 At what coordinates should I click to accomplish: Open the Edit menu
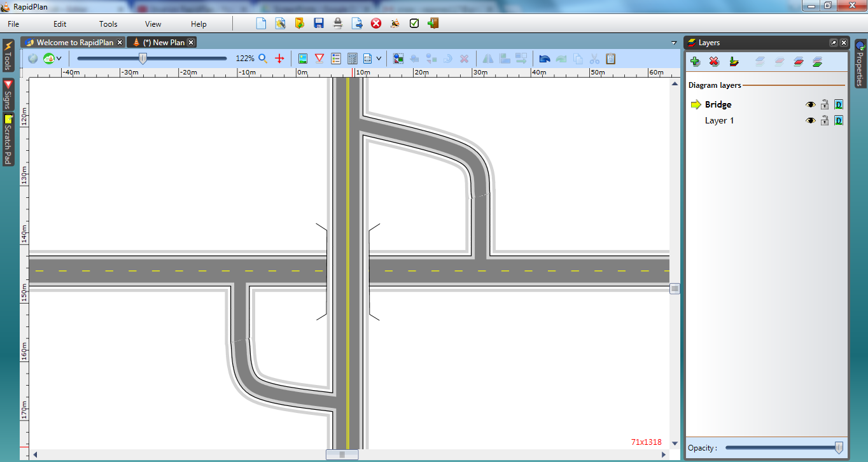click(x=60, y=24)
